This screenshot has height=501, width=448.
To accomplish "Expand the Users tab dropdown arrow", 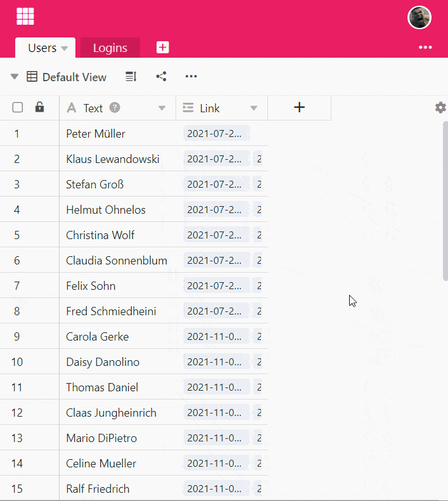I will point(65,49).
